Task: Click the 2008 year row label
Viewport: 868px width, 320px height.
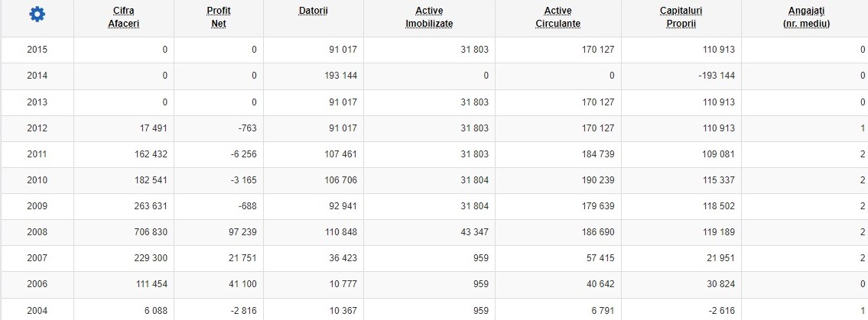Action: (x=37, y=232)
